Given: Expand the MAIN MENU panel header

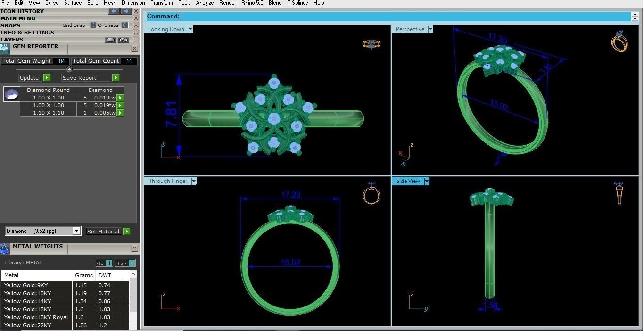Looking at the screenshot, I should [18, 18].
